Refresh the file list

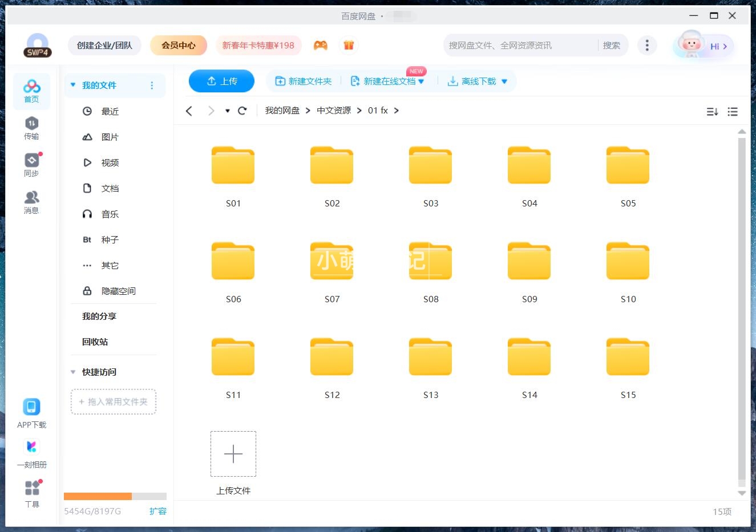(x=242, y=111)
